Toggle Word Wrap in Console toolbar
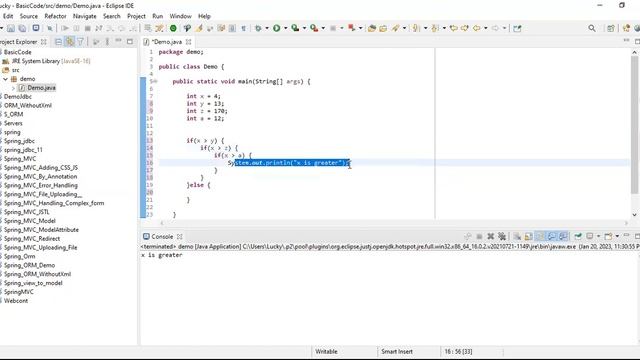This screenshot has height=360, width=640. [x=540, y=236]
